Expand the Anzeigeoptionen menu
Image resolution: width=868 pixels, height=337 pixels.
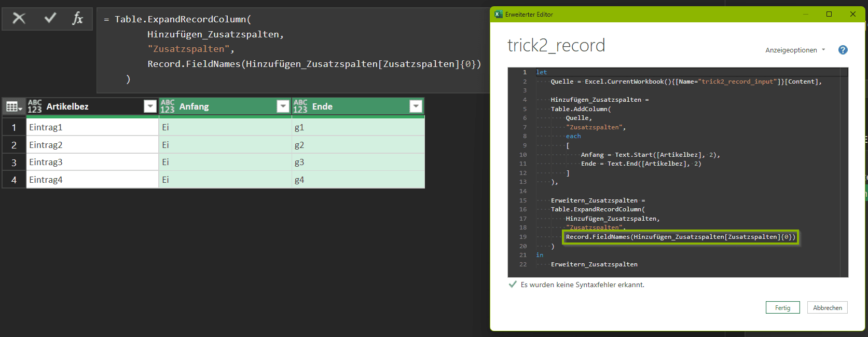click(795, 50)
